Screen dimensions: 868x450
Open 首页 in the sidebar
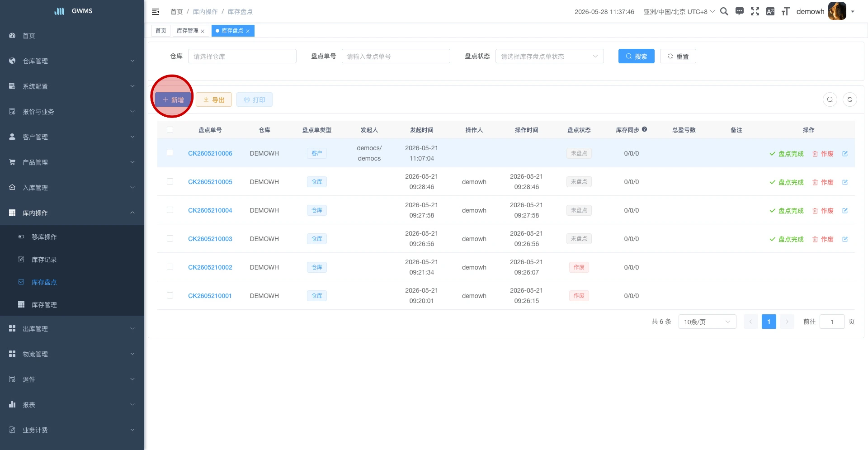pos(72,36)
